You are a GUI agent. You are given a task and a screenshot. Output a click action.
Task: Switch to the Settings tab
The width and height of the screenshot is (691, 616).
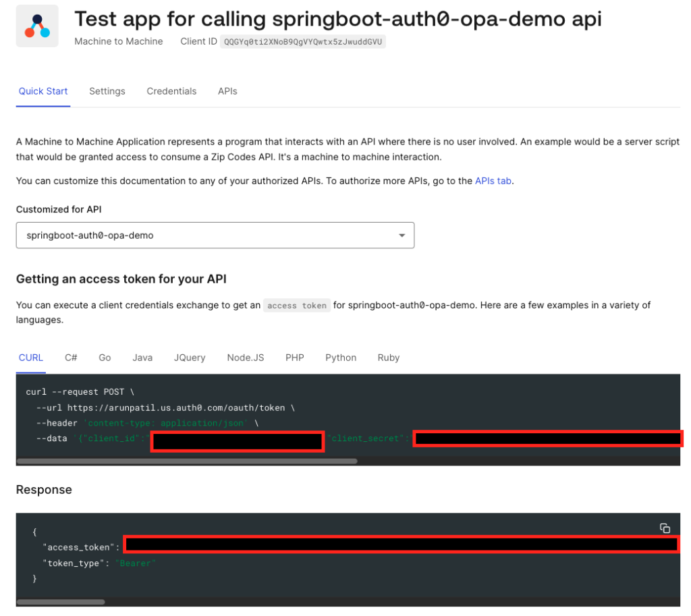107,91
